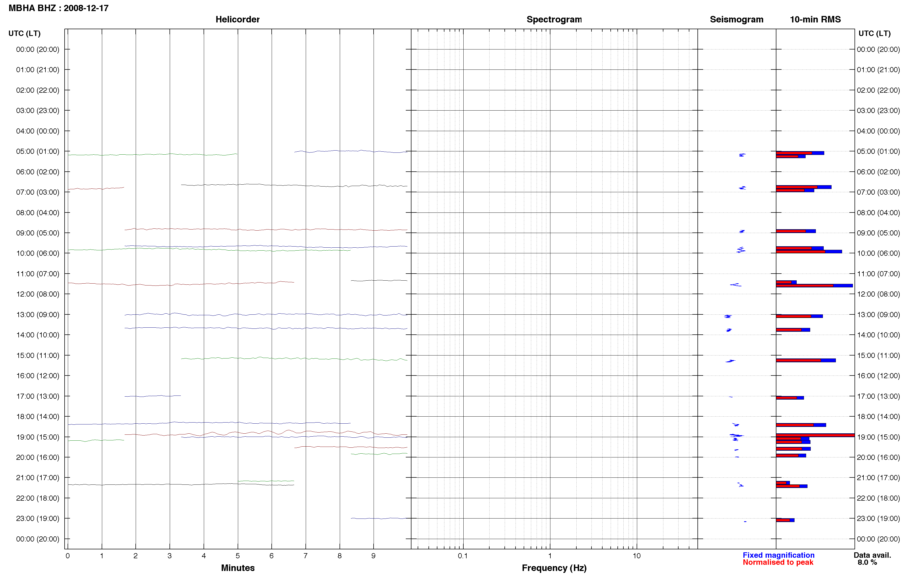Click left axis label 10:00 (06:00)
Viewport: 924px width, 578px height.
click(38, 253)
